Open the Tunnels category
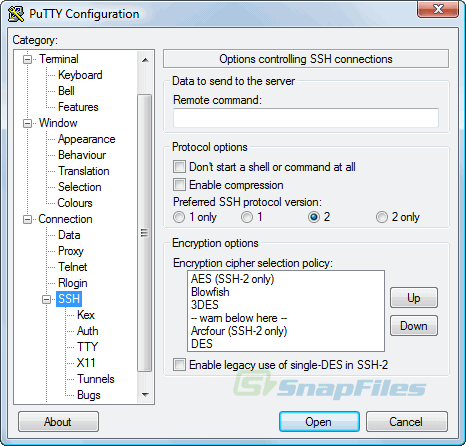Image resolution: width=466 pixels, height=446 pixels. coord(96,379)
